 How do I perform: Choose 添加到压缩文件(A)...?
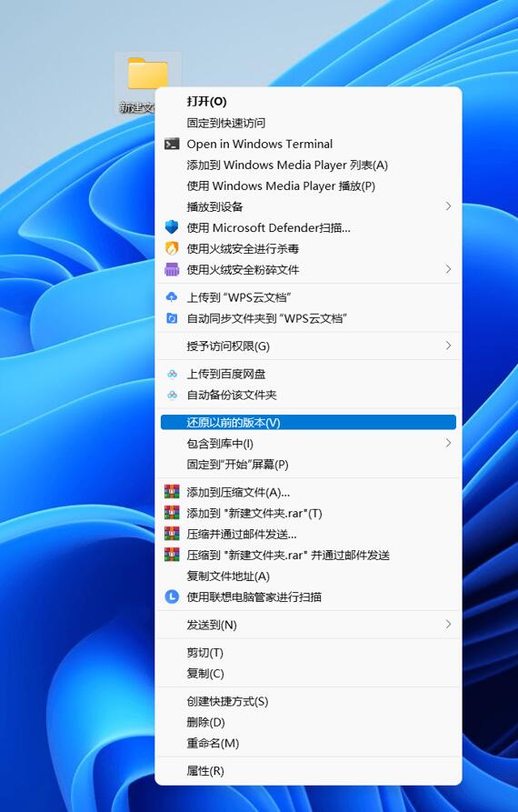308,492
